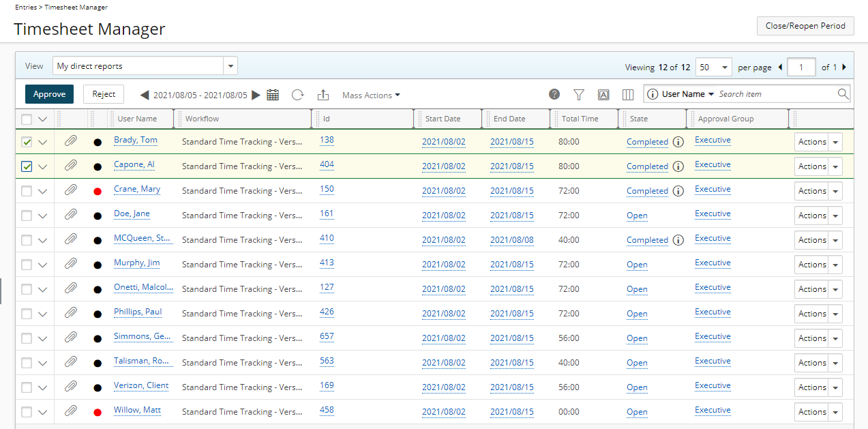Screen dimensions: 868x429
Task: Click the red status dot for Willow, Matt
Action: click(x=98, y=412)
